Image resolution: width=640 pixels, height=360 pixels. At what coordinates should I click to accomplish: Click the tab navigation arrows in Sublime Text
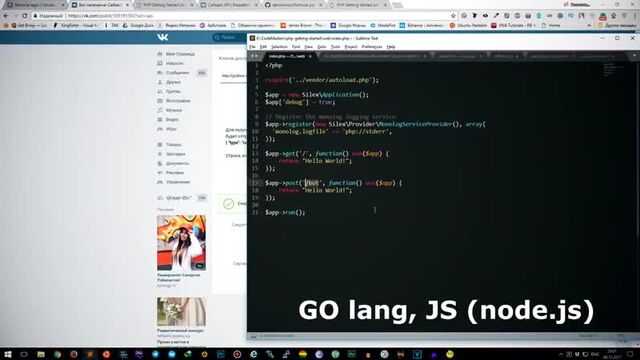[x=254, y=56]
